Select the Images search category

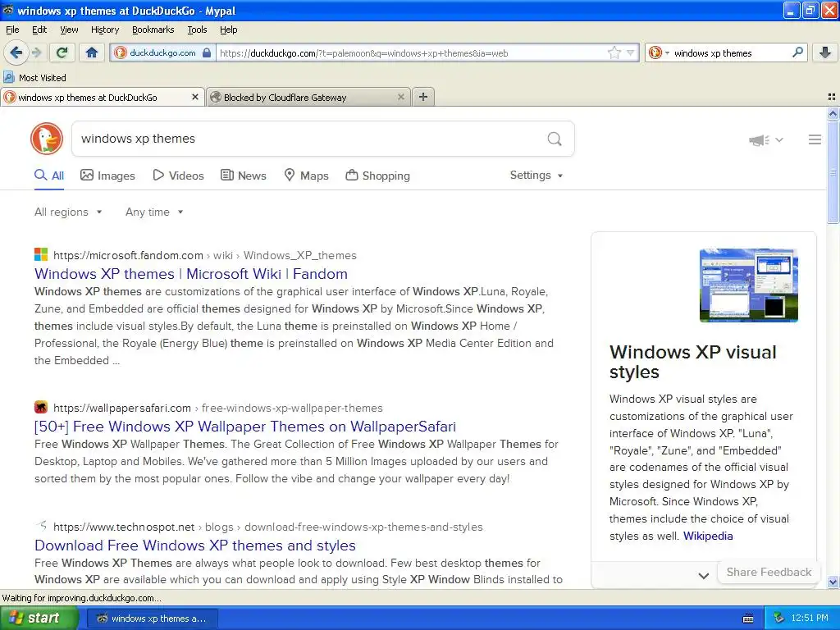(x=107, y=176)
